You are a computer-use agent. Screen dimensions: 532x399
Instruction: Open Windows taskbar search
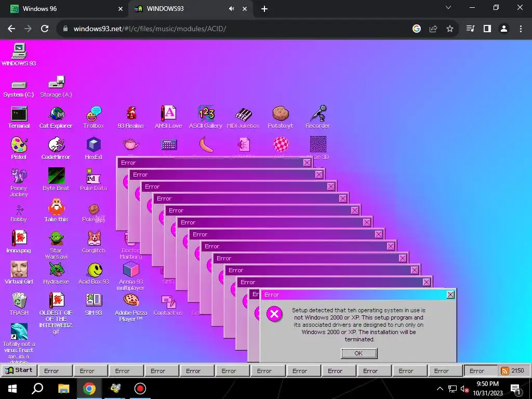37,389
